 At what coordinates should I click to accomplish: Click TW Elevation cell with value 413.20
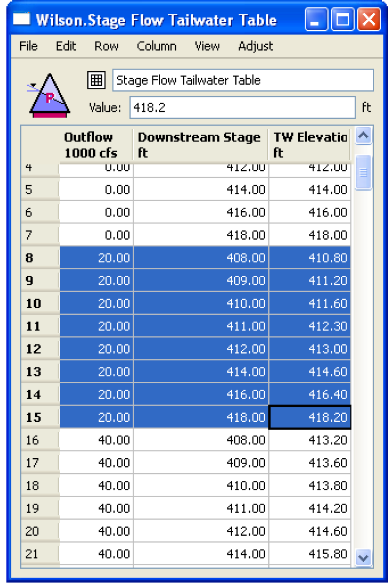point(310,440)
